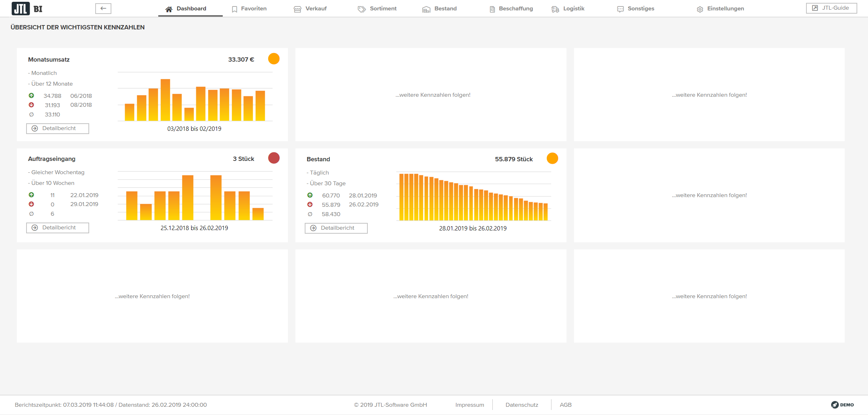The width and height of the screenshot is (868, 415).
Task: Click the Verkauf shop icon
Action: click(297, 9)
